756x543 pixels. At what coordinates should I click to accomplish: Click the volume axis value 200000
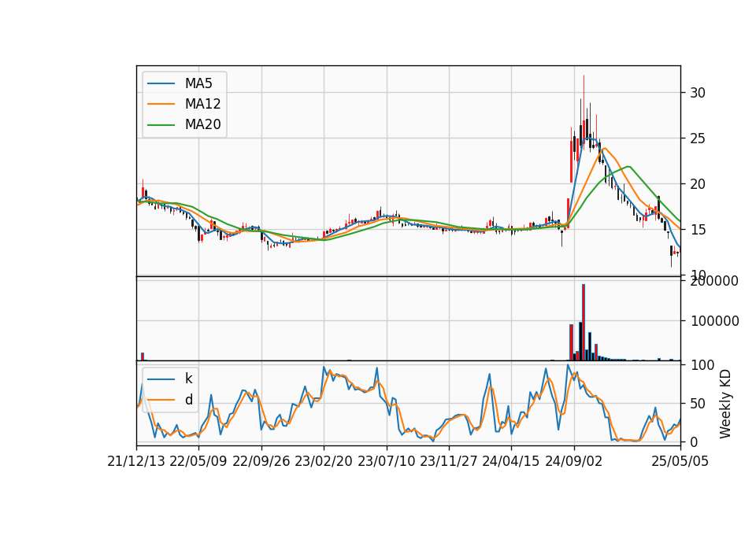714,282
